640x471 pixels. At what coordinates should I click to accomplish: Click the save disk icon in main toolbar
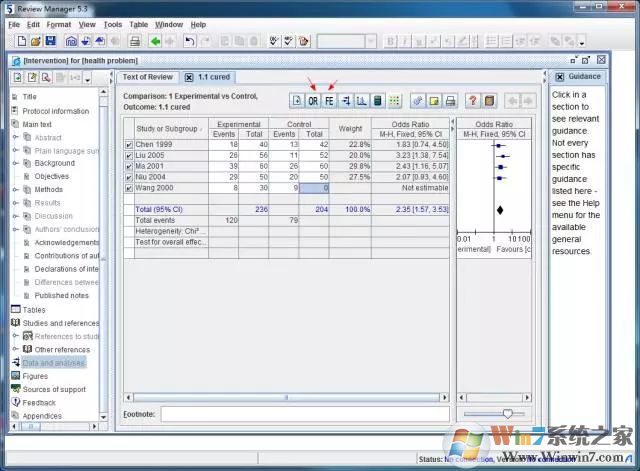pos(50,41)
